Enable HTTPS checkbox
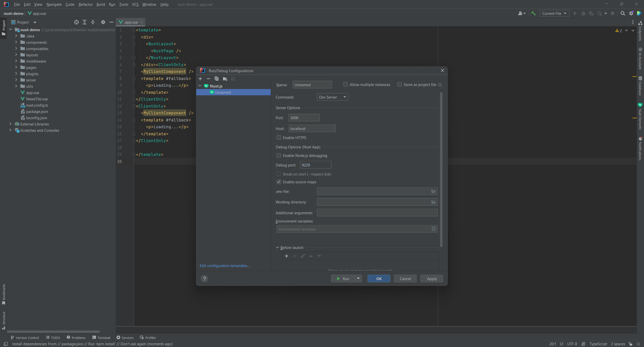This screenshot has height=347, width=644. click(x=279, y=138)
